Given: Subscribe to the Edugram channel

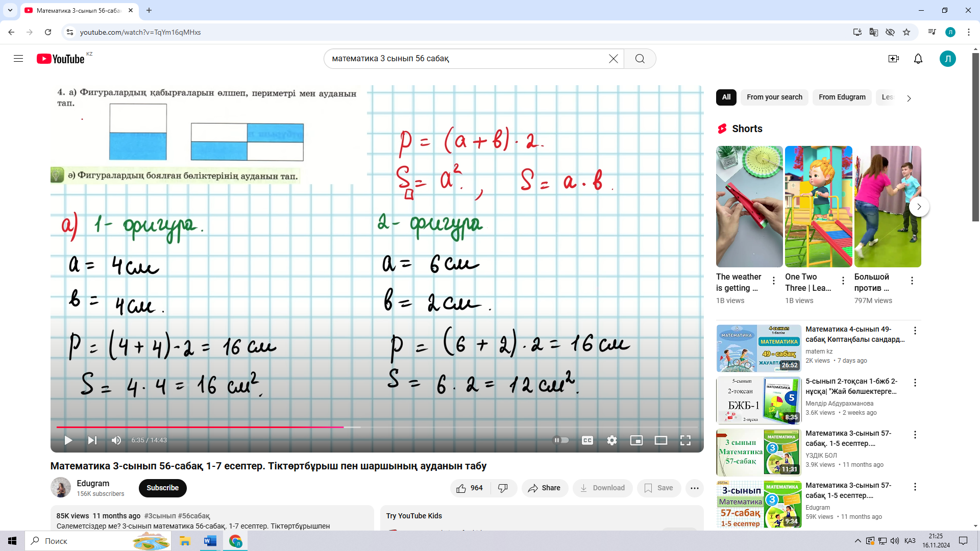Looking at the screenshot, I should (x=162, y=488).
